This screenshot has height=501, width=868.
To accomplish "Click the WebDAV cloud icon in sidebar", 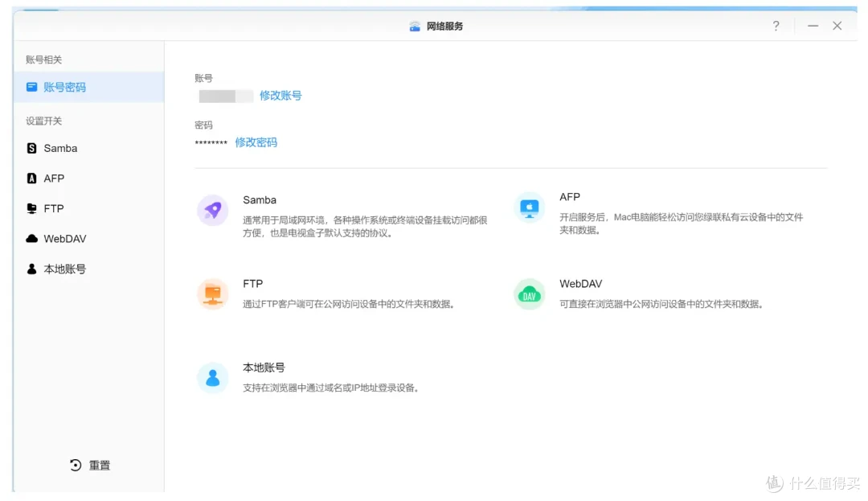I will (x=31, y=239).
